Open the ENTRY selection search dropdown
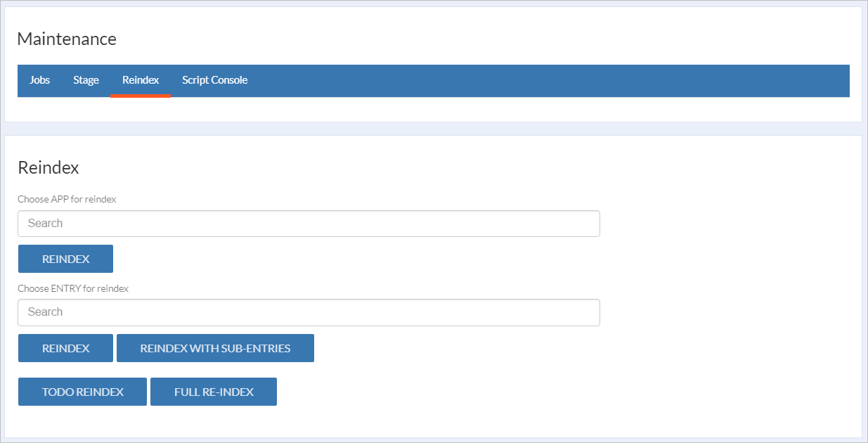 pos(309,312)
